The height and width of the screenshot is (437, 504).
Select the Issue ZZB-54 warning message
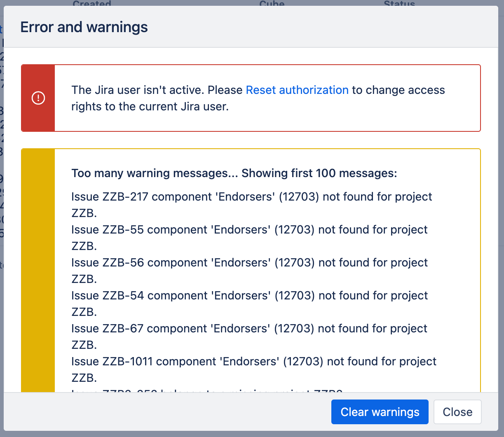click(x=249, y=304)
